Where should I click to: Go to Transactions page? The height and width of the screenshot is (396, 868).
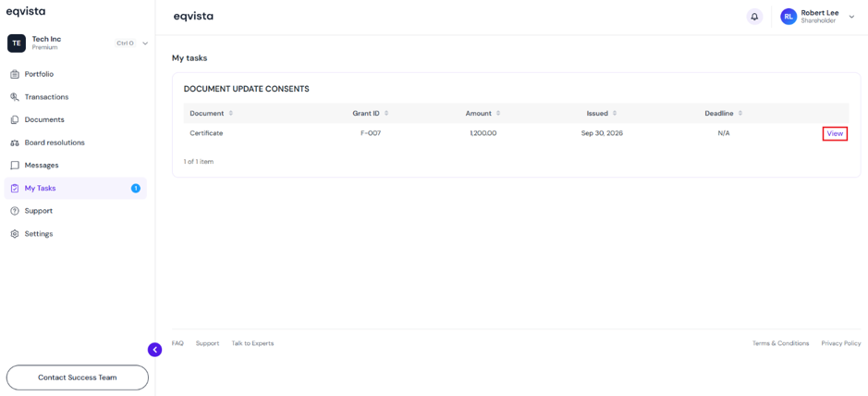click(x=46, y=97)
